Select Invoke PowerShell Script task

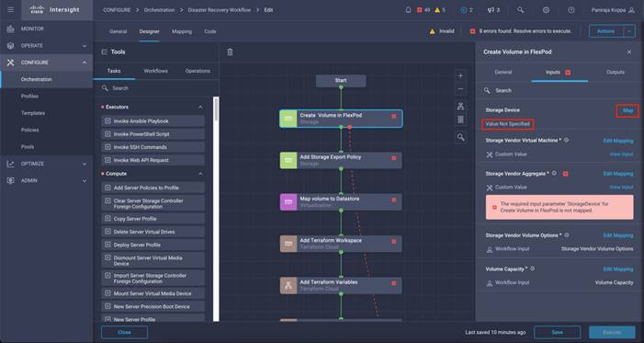pos(153,134)
